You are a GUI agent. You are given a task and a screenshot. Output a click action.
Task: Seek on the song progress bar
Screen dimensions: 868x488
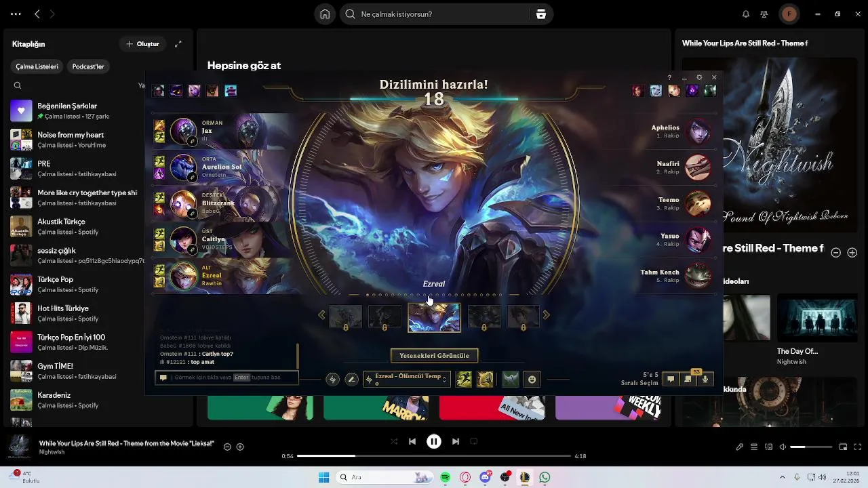(434, 456)
